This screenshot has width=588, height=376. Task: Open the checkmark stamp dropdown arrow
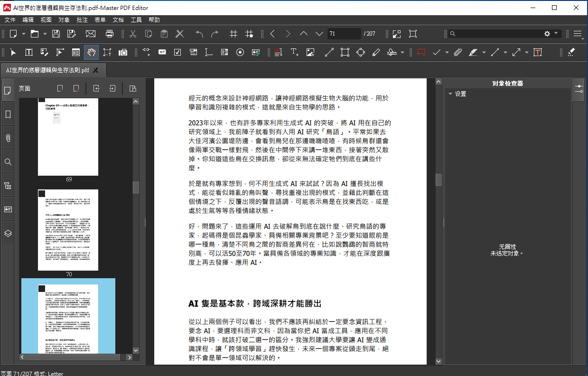(x=447, y=52)
